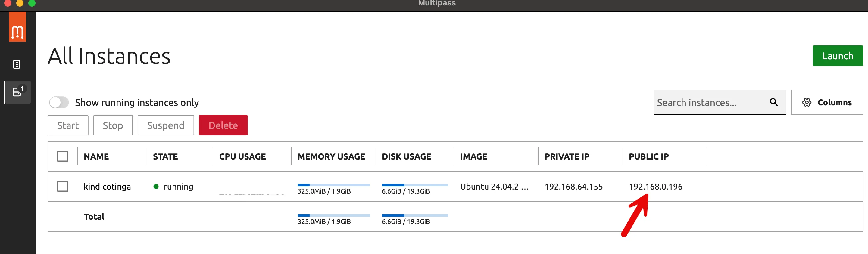Click the Ubuntu 24.04.2 image cell
This screenshot has height=254, width=868.
point(494,187)
